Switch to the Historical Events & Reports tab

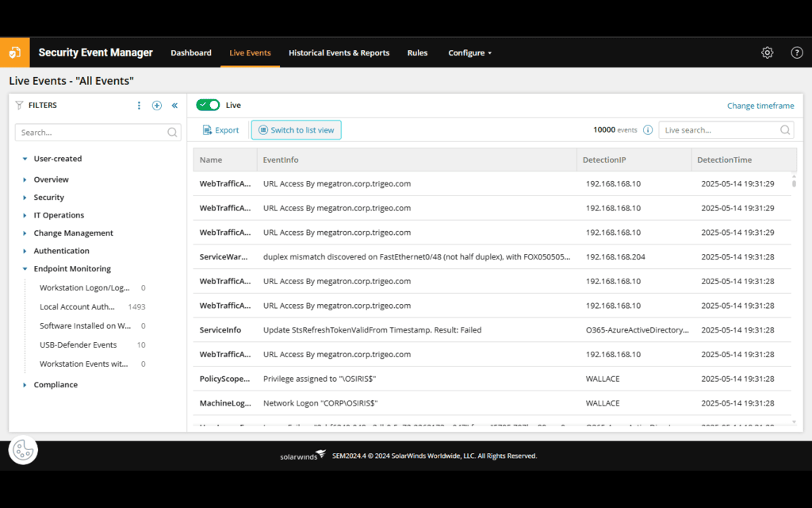[x=339, y=53]
